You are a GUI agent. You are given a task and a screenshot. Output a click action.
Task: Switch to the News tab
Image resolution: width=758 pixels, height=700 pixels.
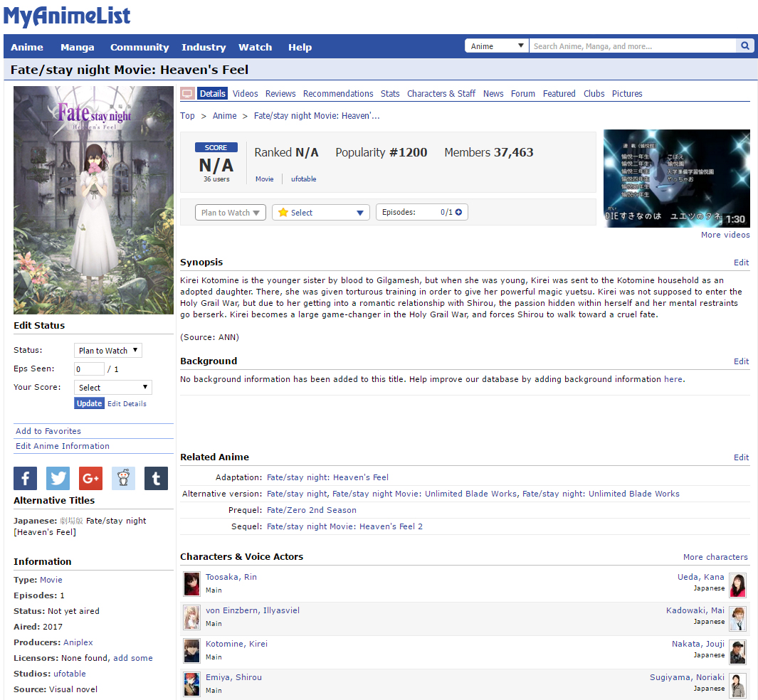(493, 94)
